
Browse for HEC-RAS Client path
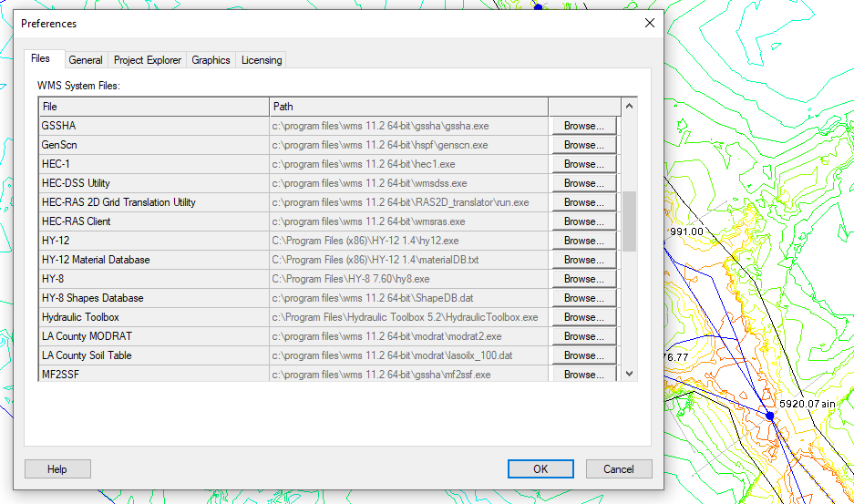point(584,221)
